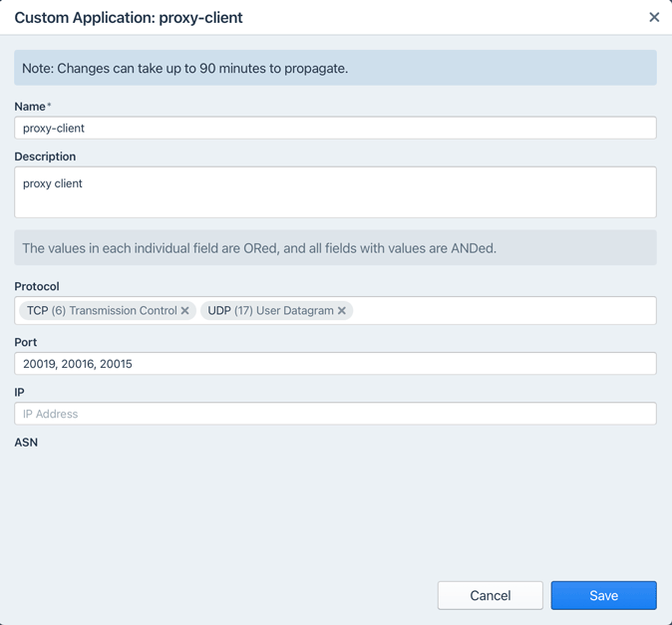672x625 pixels.
Task: Click the Port input field
Action: [x=335, y=364]
